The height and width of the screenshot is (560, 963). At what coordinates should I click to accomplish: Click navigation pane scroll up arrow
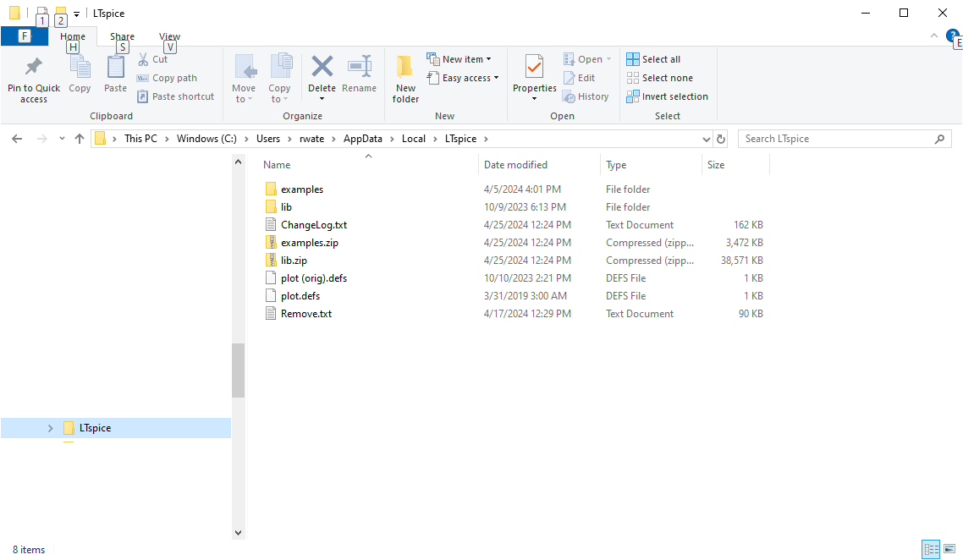click(239, 162)
